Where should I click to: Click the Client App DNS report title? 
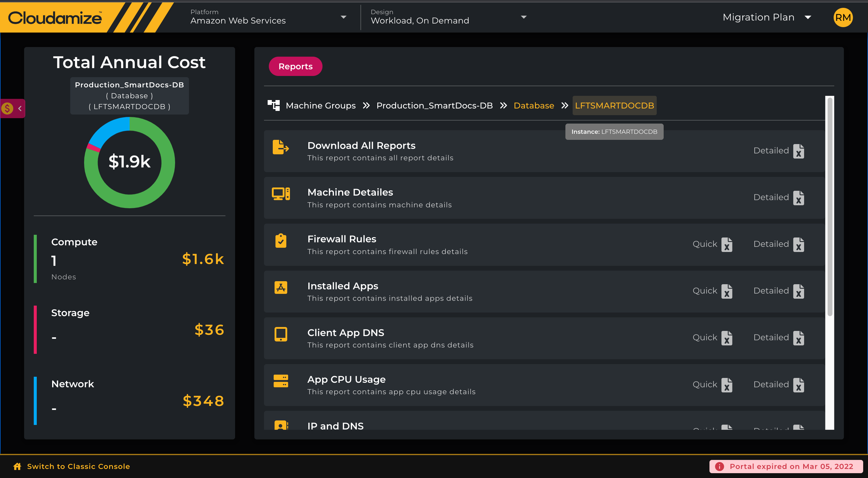(346, 332)
